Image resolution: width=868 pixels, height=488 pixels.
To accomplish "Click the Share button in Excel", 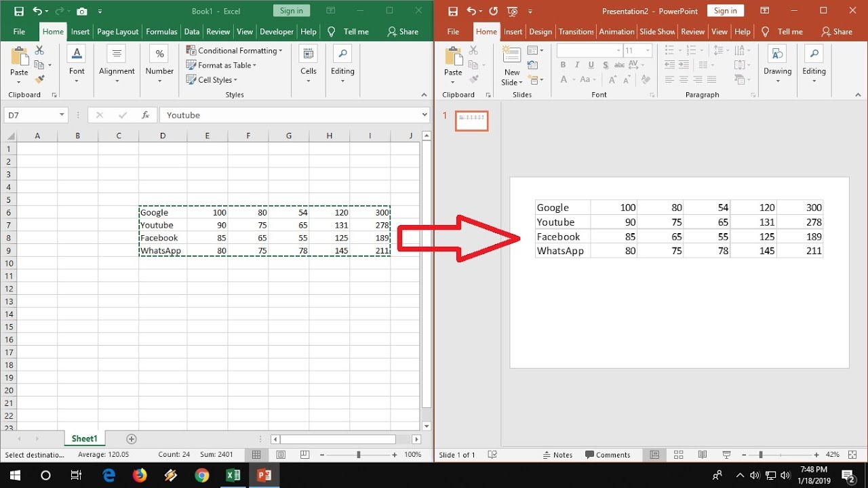I will click(x=403, y=32).
